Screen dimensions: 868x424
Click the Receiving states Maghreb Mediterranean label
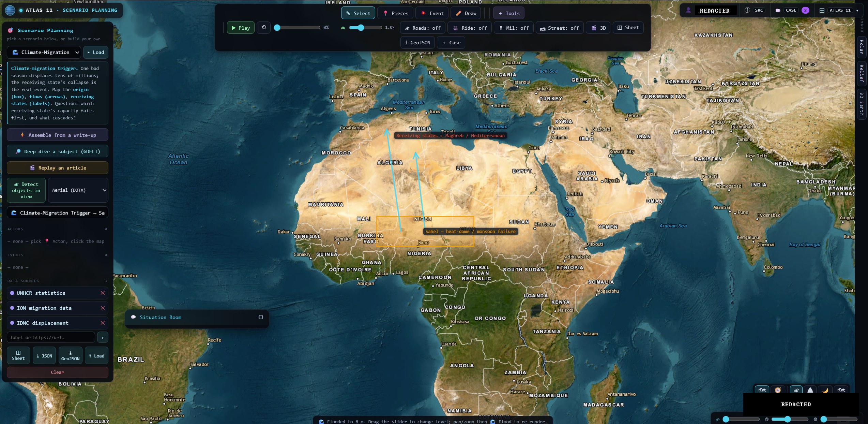click(x=451, y=135)
